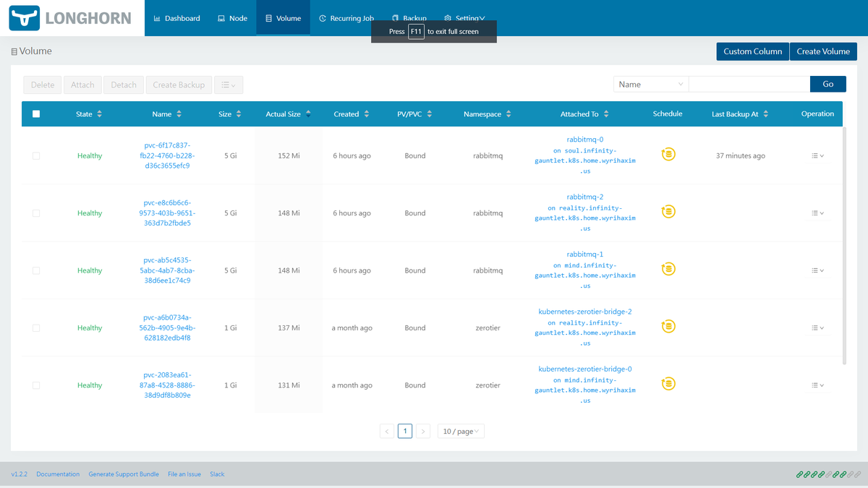The height and width of the screenshot is (488, 868).
Task: Go to the Dashboard tab
Action: (177, 18)
